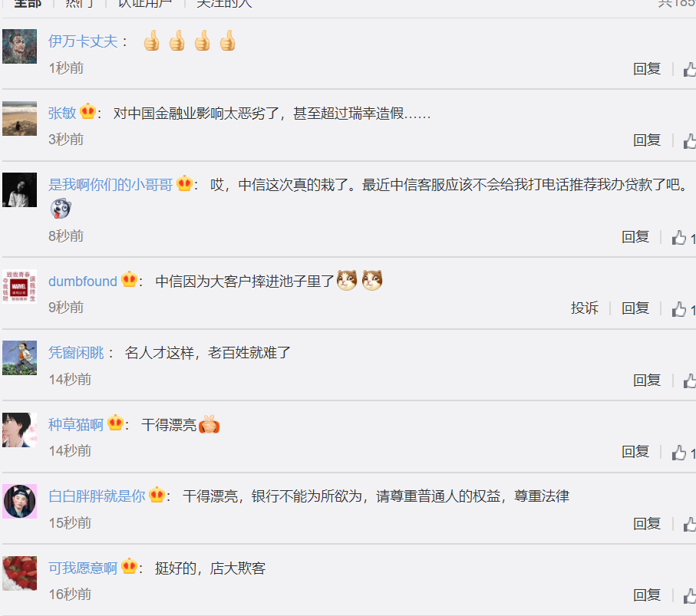This screenshot has height=616, width=696.
Task: Like the comment by 是我啊你们的小哥哥
Action: point(678,238)
